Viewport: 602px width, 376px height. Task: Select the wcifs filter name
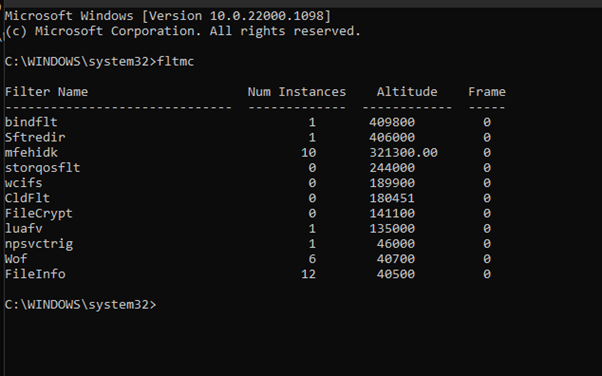tap(23, 183)
